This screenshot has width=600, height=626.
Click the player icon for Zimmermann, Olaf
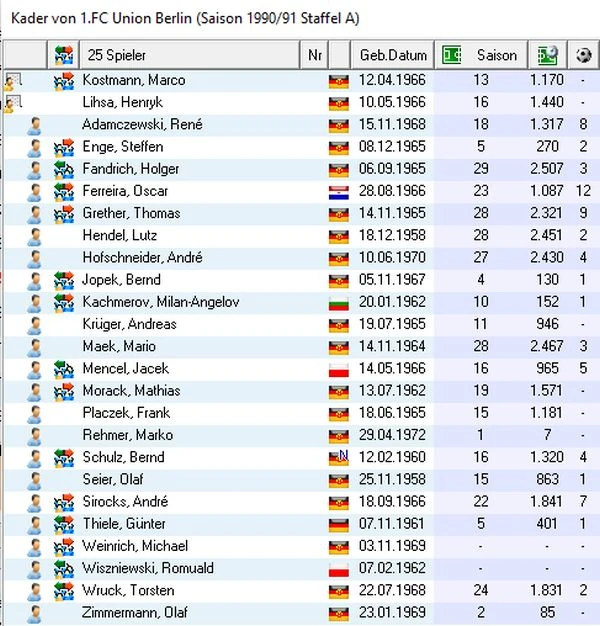[35, 614]
